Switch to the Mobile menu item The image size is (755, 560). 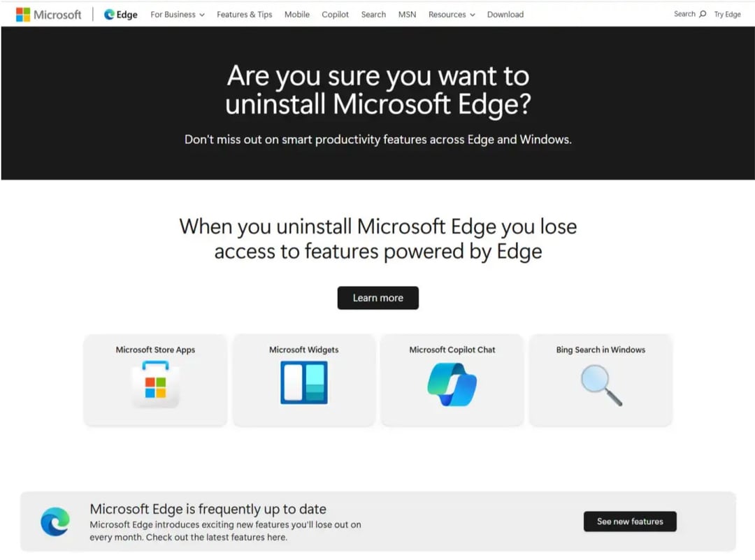click(x=296, y=14)
